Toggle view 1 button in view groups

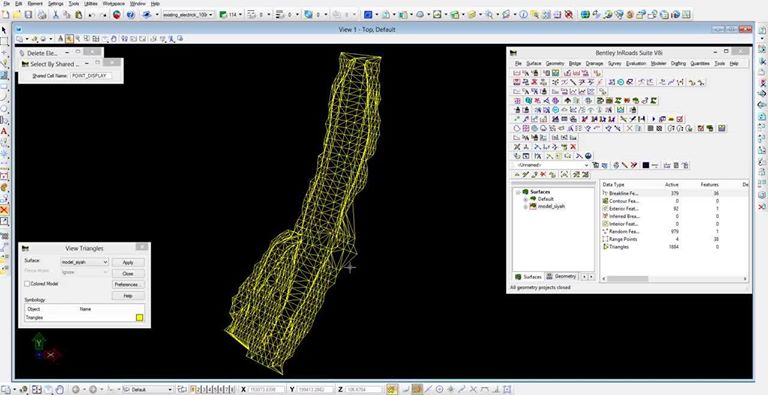point(193,390)
